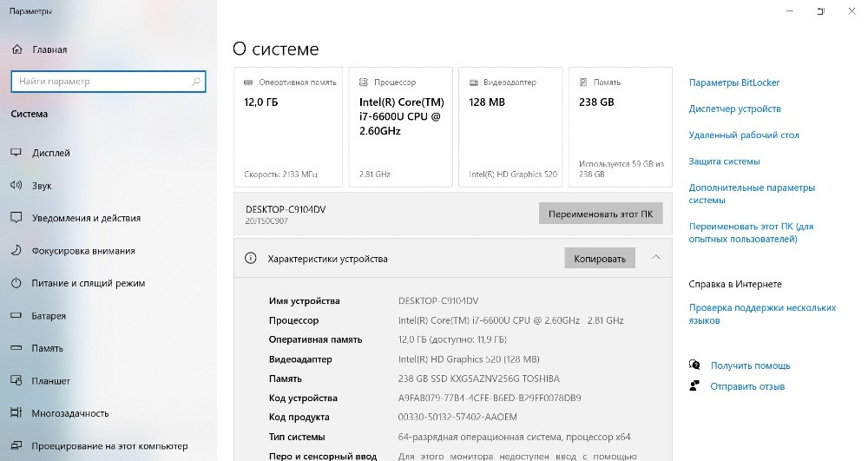Collapse the Характеристики устройства section chevron
This screenshot has height=461, width=868.
tap(655, 257)
